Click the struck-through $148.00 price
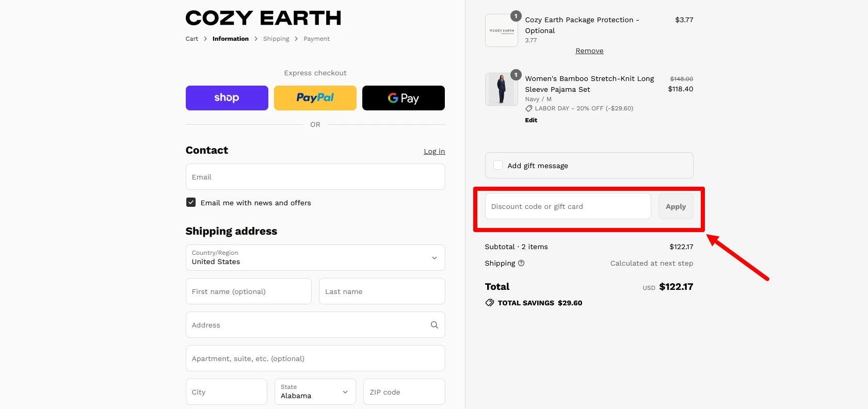Screen dimensions: 868x409 682,79
